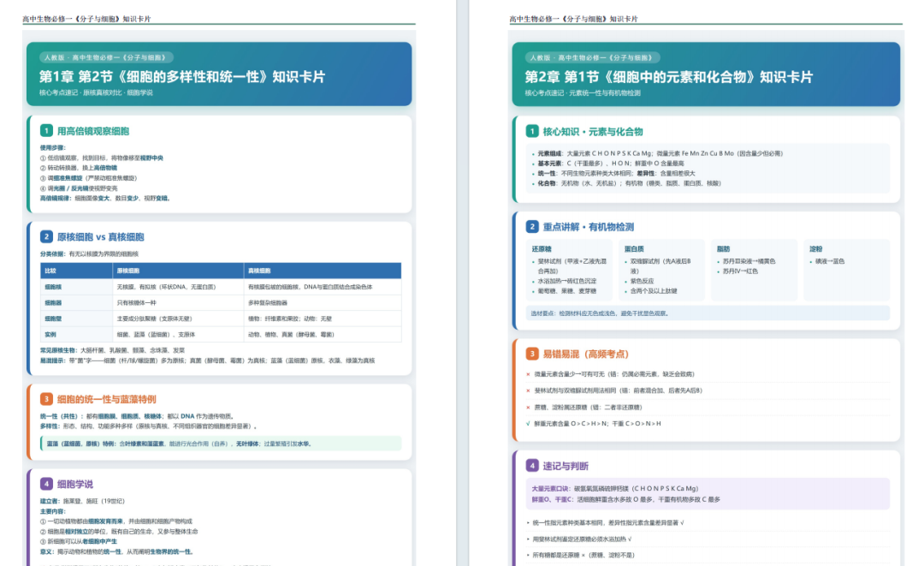Click the number 1 badge beside 核心知识 · 元素与化合物

click(x=532, y=132)
